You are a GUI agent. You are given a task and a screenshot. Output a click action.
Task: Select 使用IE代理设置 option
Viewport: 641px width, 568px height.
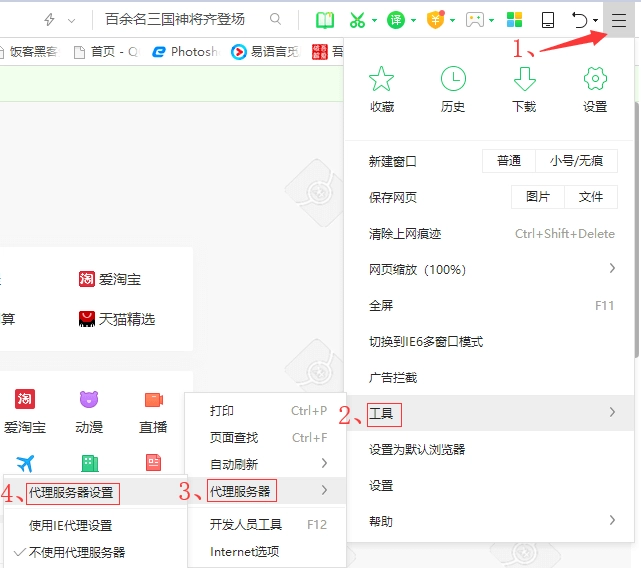click(x=70, y=525)
